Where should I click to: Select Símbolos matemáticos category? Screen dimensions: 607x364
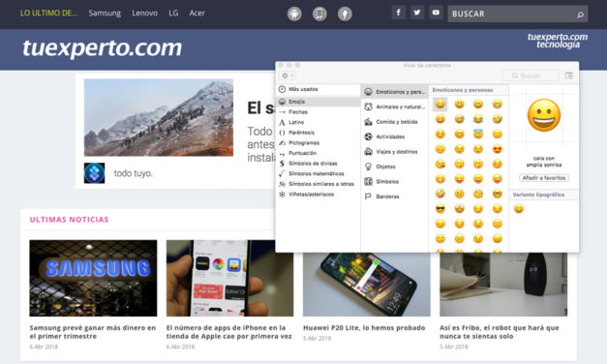[318, 173]
